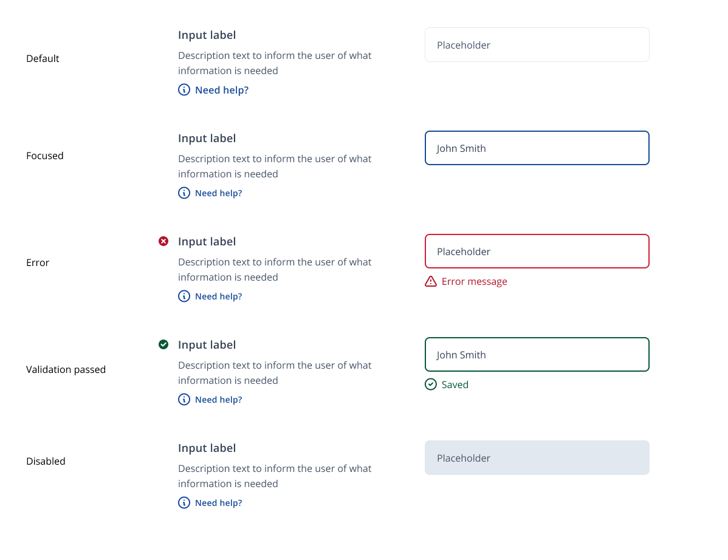Screen dimensions: 728x560
Task: Click red error X icon beside Input label
Action: (x=163, y=241)
